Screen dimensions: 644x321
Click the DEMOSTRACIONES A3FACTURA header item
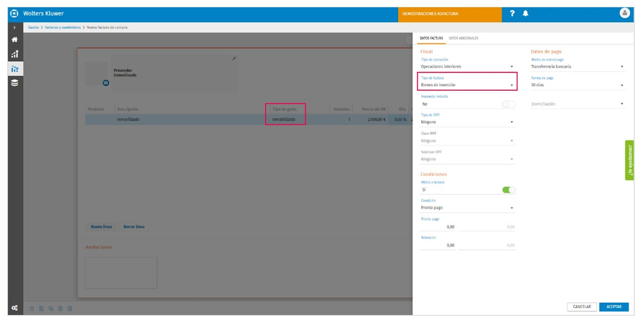click(450, 14)
